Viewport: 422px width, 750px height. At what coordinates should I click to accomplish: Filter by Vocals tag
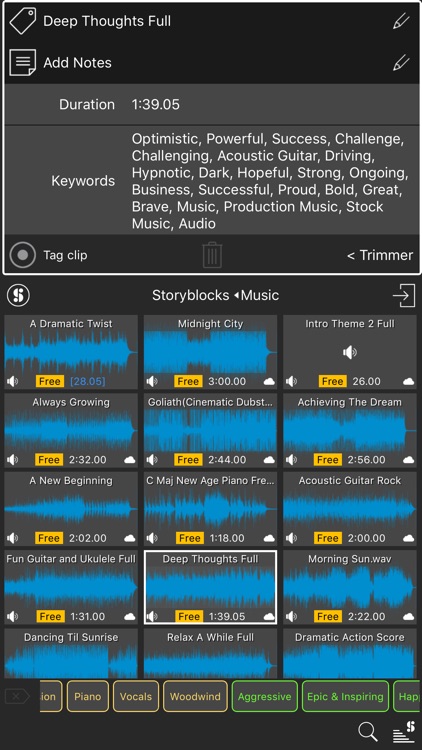(x=136, y=696)
